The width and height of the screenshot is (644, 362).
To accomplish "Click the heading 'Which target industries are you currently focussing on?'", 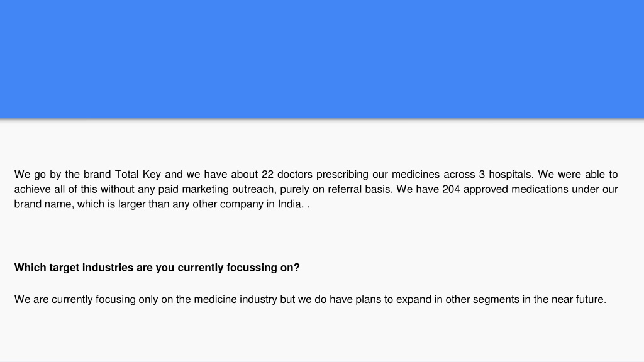I will [157, 268].
